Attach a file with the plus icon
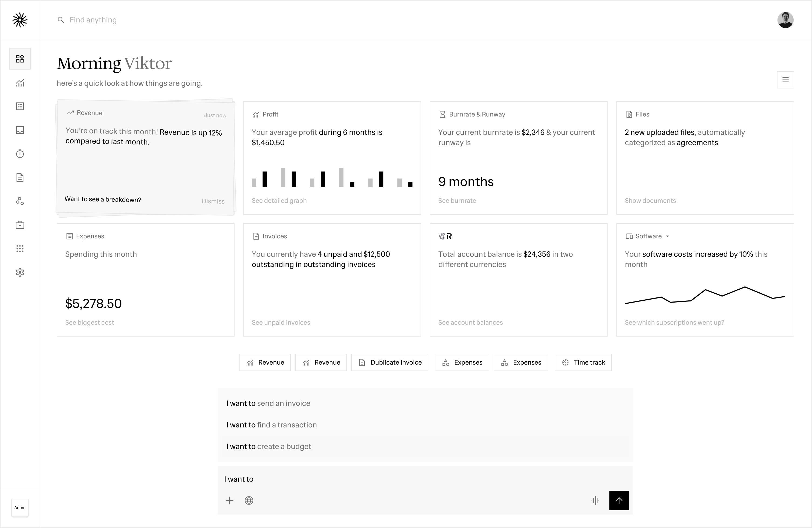812x528 pixels. pos(230,500)
